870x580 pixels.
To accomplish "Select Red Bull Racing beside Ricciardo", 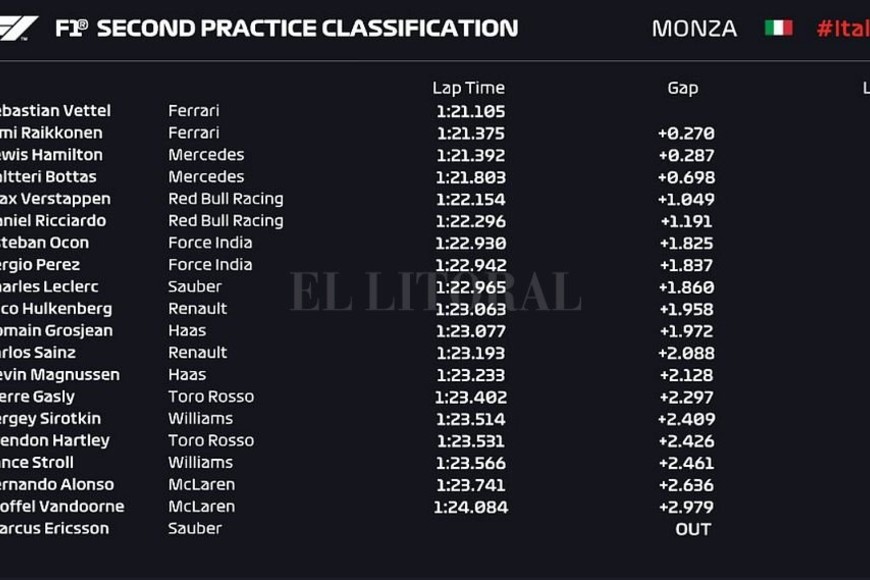I will (x=225, y=221).
